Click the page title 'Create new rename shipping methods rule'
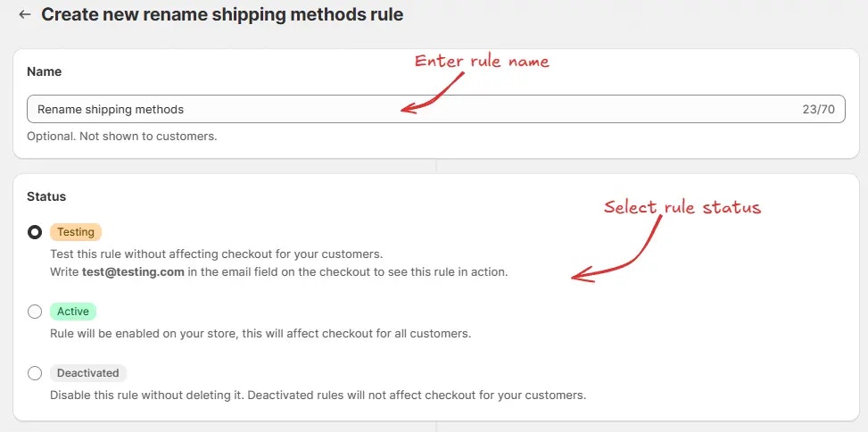868x433 pixels. 222,14
